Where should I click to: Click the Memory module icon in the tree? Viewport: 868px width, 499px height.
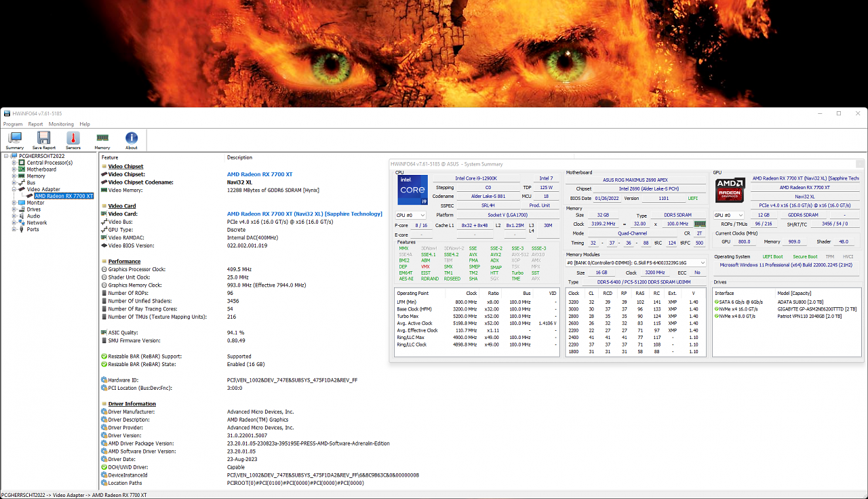pyautogui.click(x=22, y=176)
